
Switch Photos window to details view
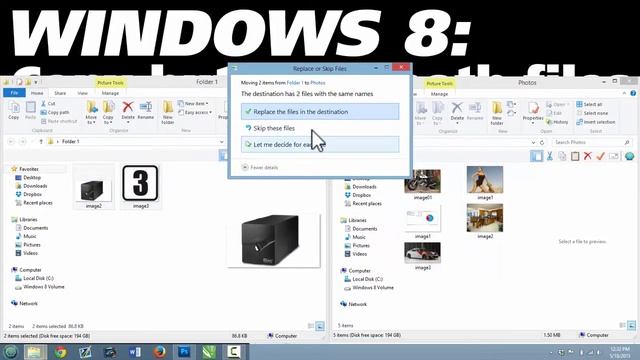click(622, 325)
